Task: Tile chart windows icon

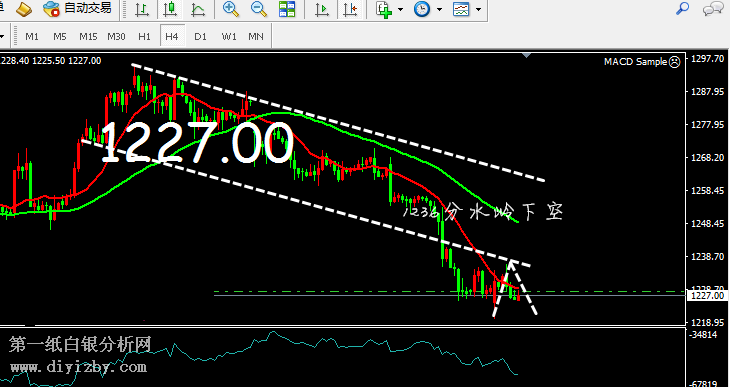Action: 287,9
